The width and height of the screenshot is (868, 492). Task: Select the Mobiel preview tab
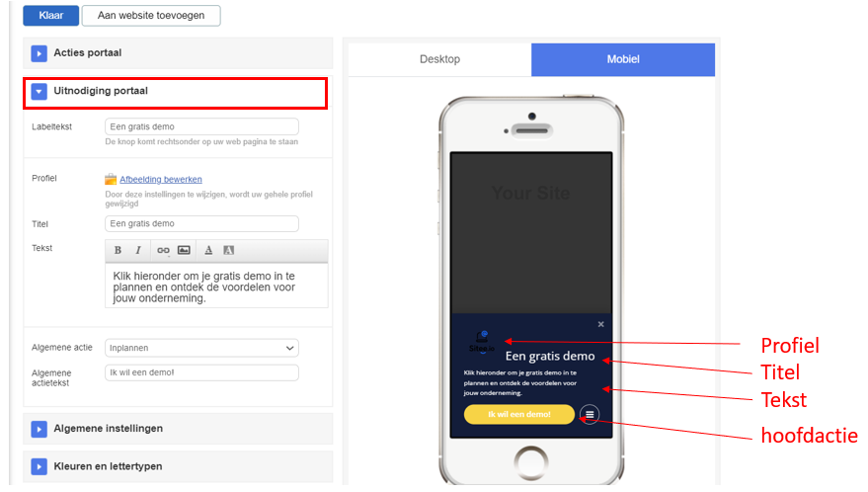[623, 59]
